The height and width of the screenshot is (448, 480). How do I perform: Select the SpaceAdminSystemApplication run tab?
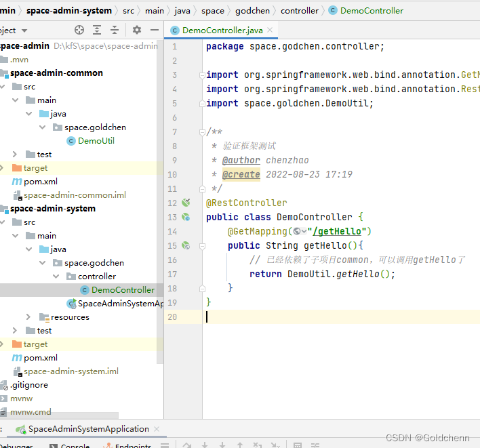[88, 429]
